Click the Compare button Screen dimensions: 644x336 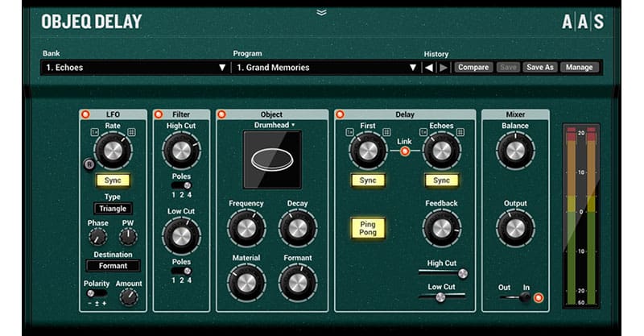pos(473,67)
